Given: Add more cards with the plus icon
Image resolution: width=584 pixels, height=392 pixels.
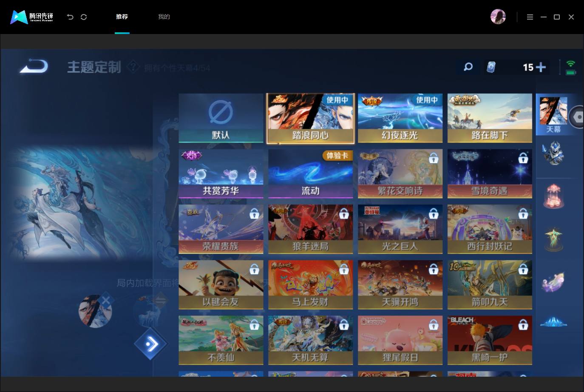Looking at the screenshot, I should pos(541,67).
